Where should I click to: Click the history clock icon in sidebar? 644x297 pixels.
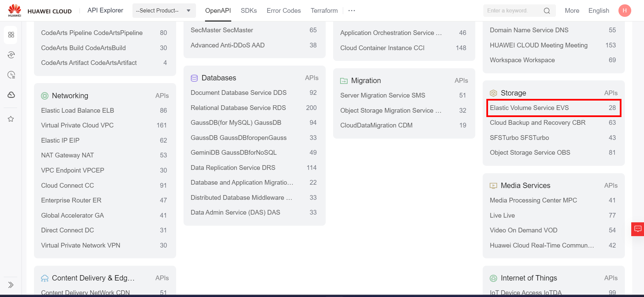pyautogui.click(x=11, y=75)
